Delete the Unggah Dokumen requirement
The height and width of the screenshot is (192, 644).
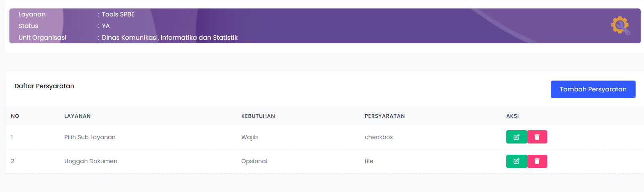point(537,161)
